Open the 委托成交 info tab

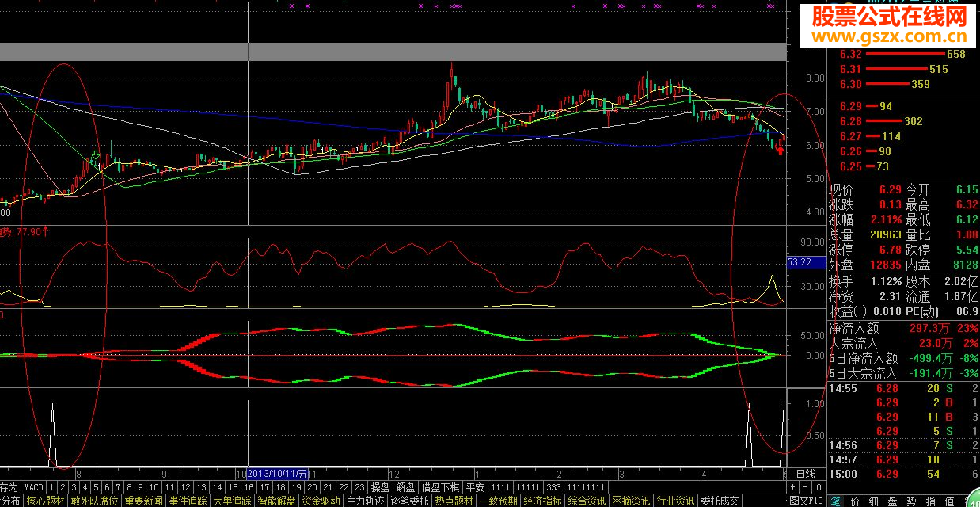pos(720,501)
